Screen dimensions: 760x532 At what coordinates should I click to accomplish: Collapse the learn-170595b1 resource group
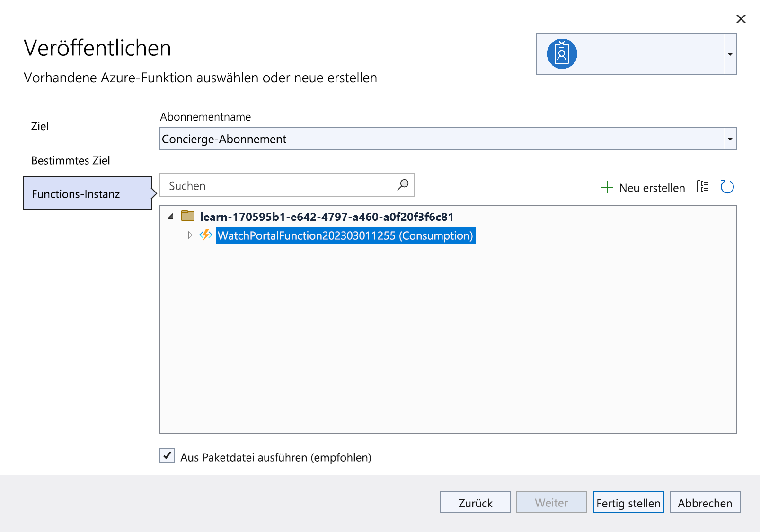point(171,217)
